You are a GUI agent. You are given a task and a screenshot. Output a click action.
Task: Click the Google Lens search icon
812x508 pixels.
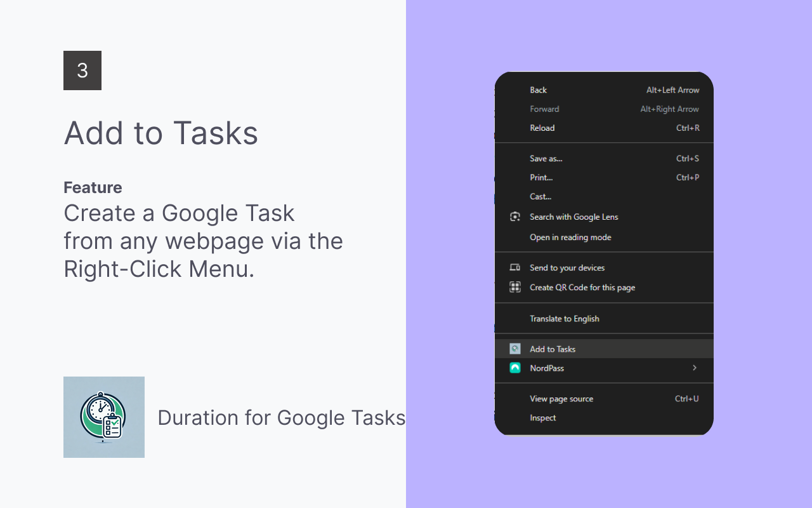click(515, 217)
